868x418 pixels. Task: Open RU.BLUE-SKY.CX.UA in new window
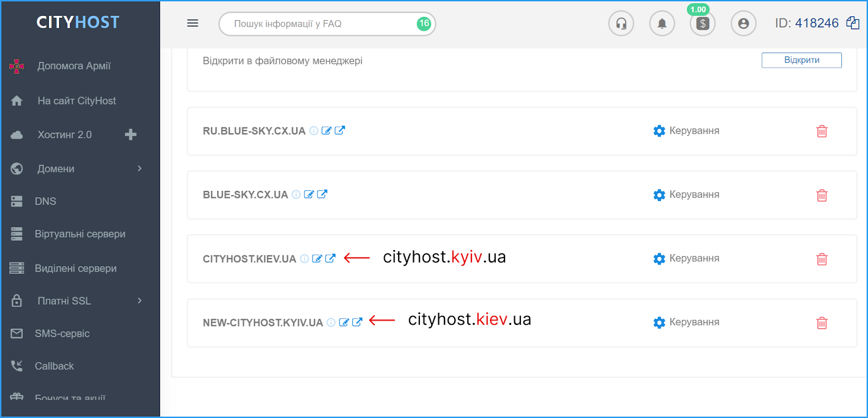340,131
